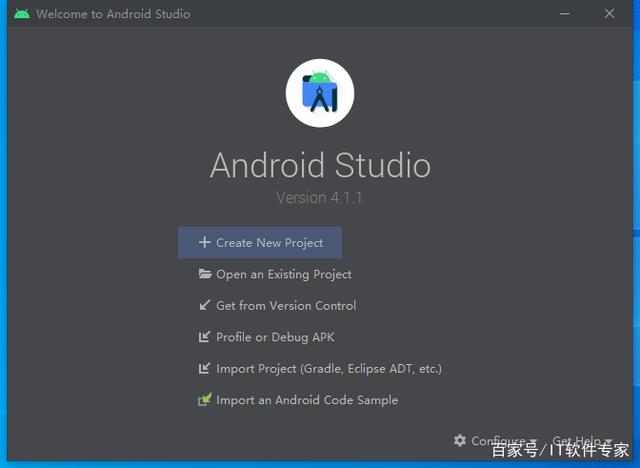Viewport: 640px width, 468px height.
Task: Click the Android Studio heading text
Action: click(320, 165)
